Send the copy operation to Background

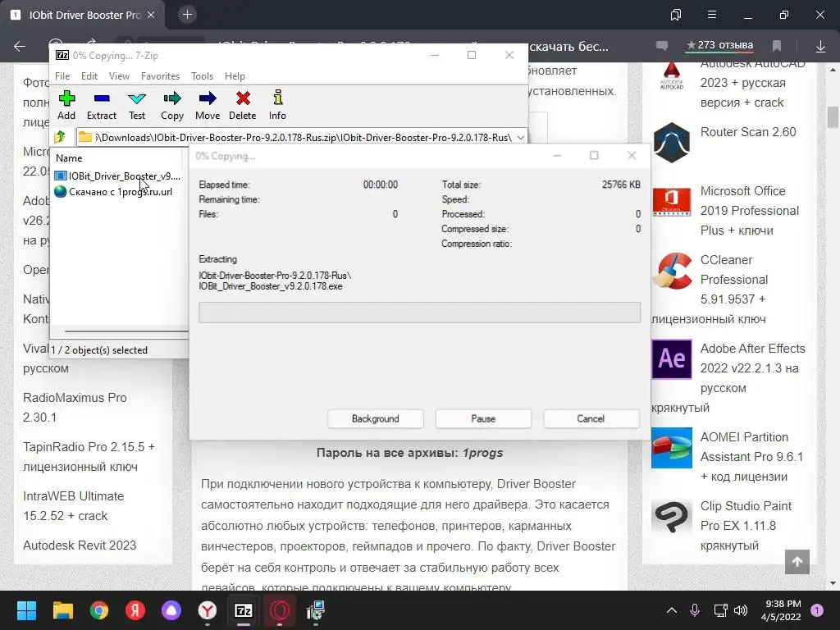[376, 419]
